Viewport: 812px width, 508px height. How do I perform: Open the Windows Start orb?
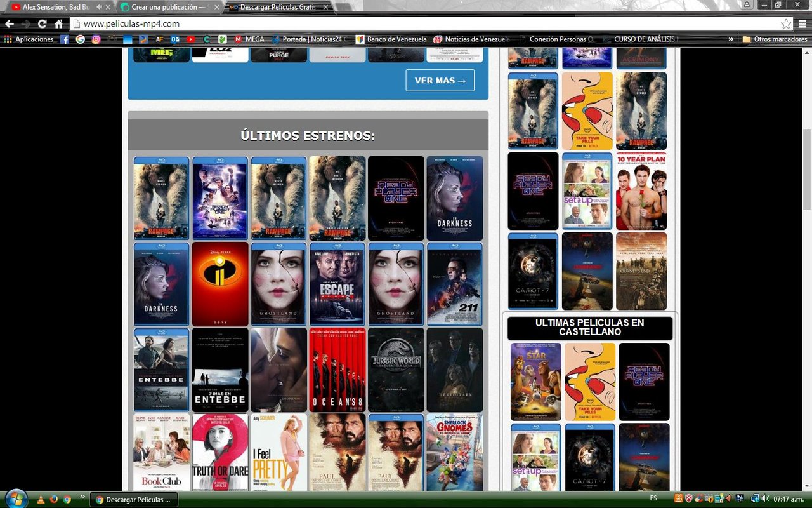pos(15,499)
